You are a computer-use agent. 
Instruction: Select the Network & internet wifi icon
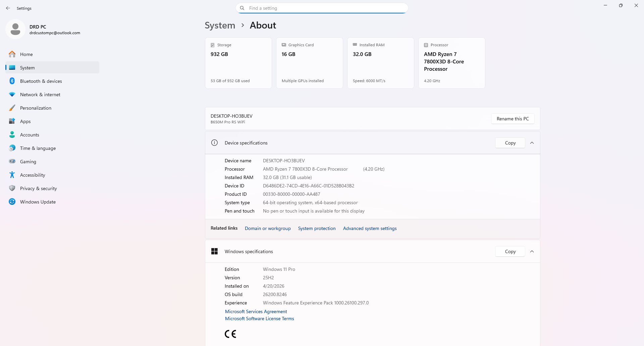click(x=12, y=95)
